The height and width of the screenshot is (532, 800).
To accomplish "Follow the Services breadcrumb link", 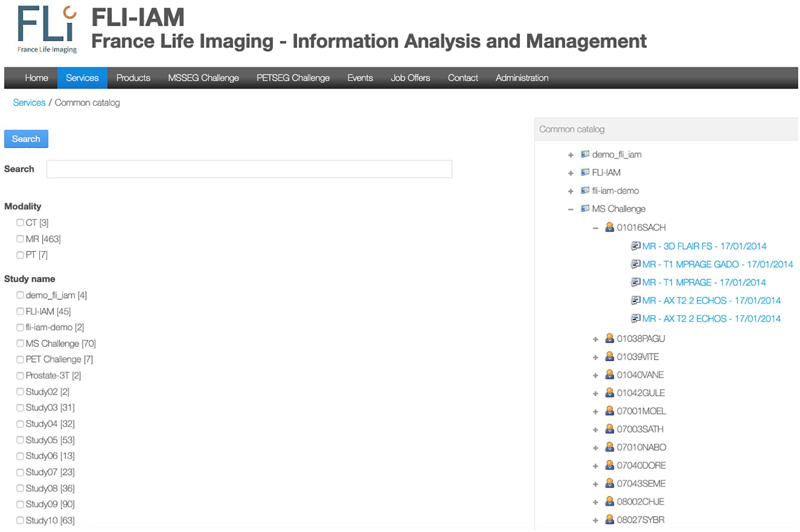I will [29, 103].
